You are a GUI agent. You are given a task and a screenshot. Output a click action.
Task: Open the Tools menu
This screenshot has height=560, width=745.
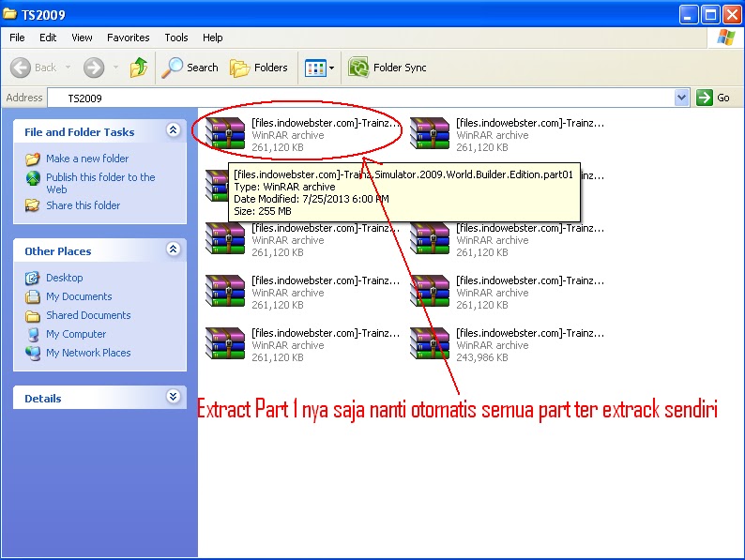click(x=176, y=38)
